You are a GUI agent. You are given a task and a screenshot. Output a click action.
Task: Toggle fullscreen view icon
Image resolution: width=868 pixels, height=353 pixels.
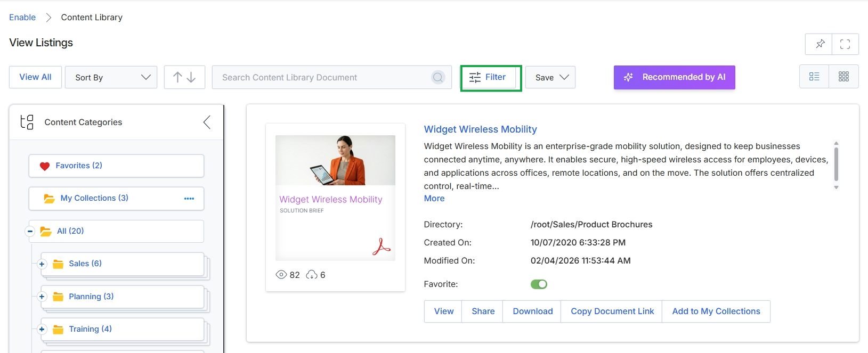click(845, 44)
